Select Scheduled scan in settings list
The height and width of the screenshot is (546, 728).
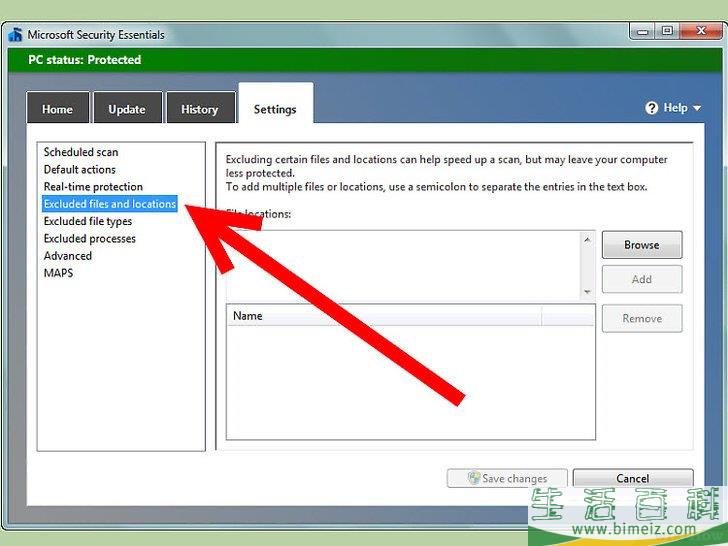pyautogui.click(x=81, y=152)
